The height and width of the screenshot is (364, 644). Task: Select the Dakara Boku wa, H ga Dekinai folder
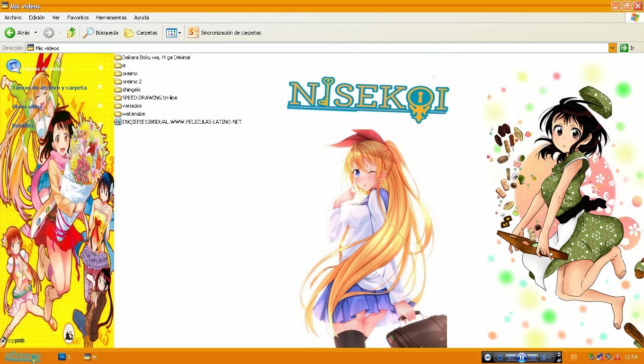pos(152,57)
